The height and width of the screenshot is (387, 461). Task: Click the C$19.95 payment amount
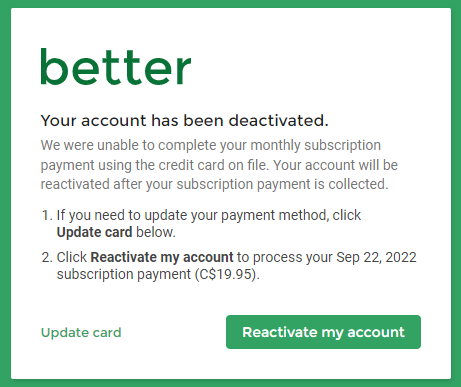coord(226,275)
